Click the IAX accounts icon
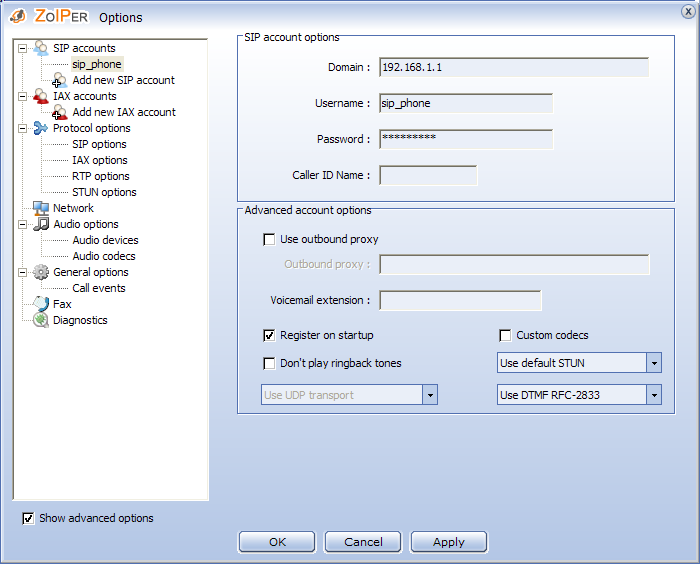700x564 pixels. (x=40, y=96)
